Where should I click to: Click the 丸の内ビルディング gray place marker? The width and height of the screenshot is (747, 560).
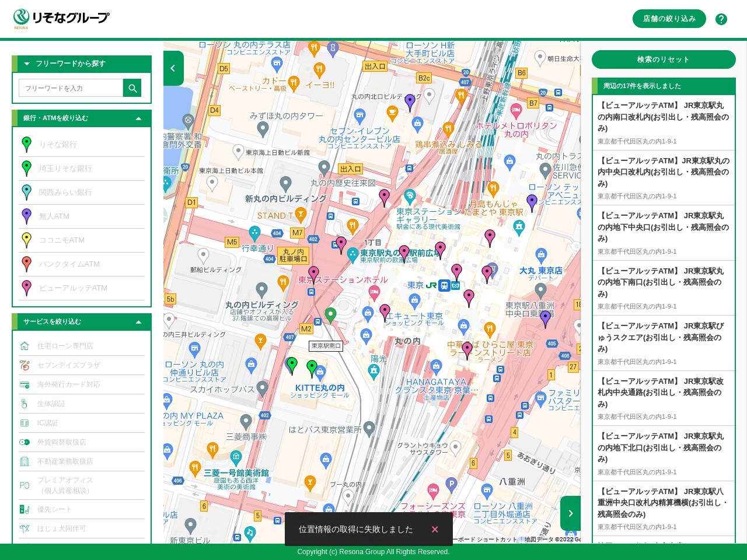[262, 289]
